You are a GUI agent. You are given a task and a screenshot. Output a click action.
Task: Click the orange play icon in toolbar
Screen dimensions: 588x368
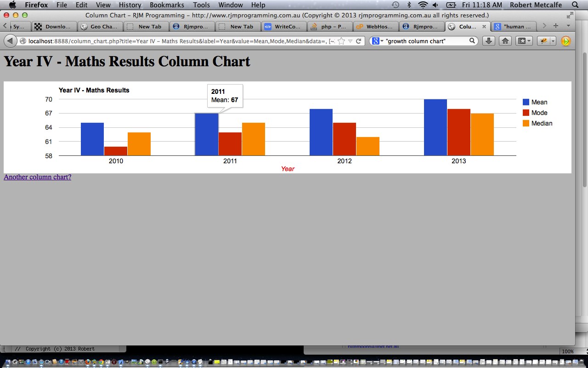pyautogui.click(x=565, y=41)
